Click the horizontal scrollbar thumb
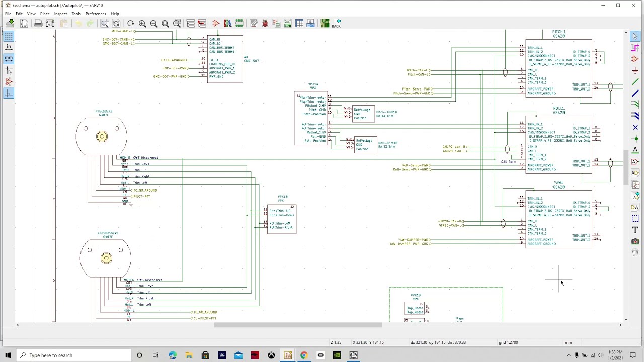 298,325
